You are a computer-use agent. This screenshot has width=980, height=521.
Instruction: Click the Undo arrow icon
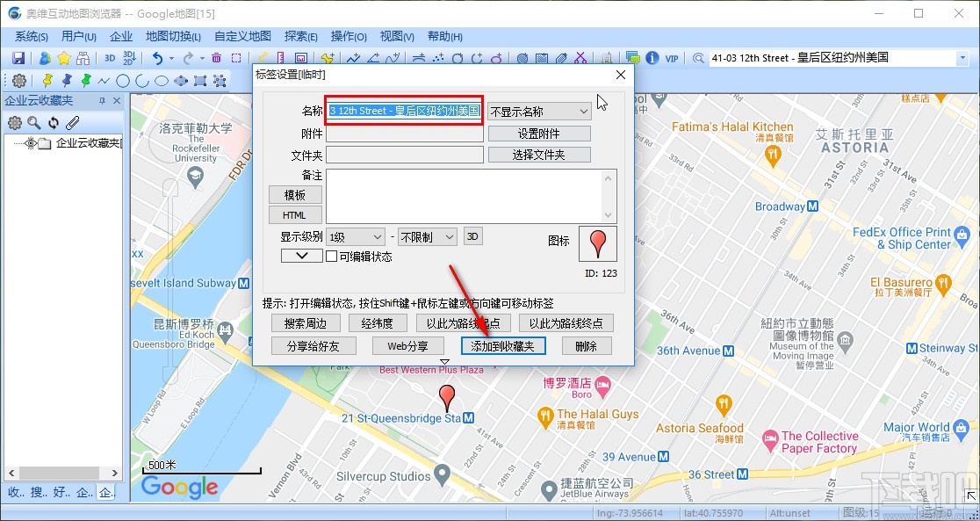click(x=156, y=56)
